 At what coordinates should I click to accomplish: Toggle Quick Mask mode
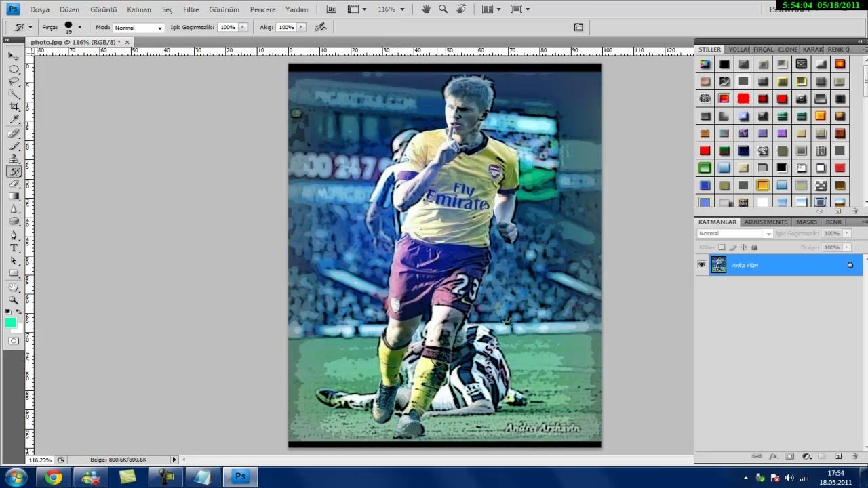[x=14, y=341]
